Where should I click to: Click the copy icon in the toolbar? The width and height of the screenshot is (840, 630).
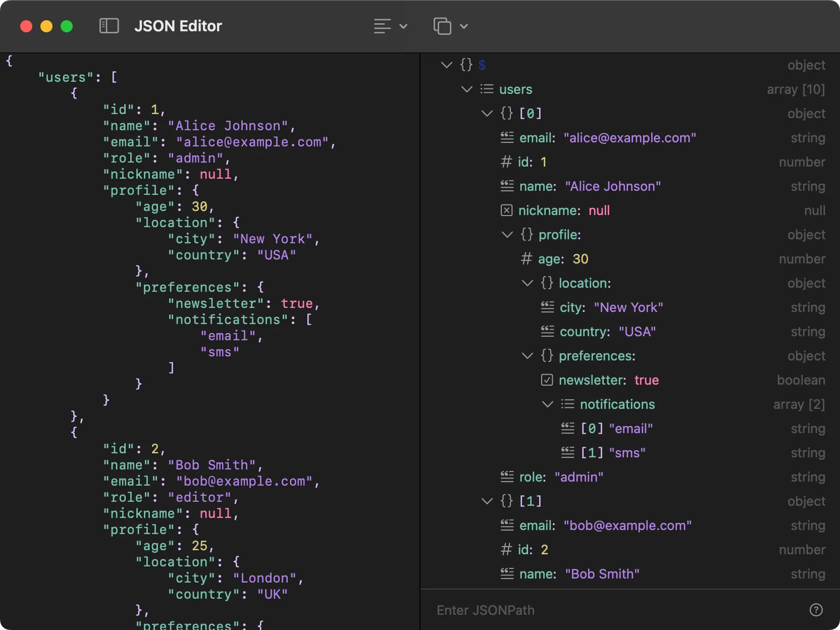tap(442, 26)
